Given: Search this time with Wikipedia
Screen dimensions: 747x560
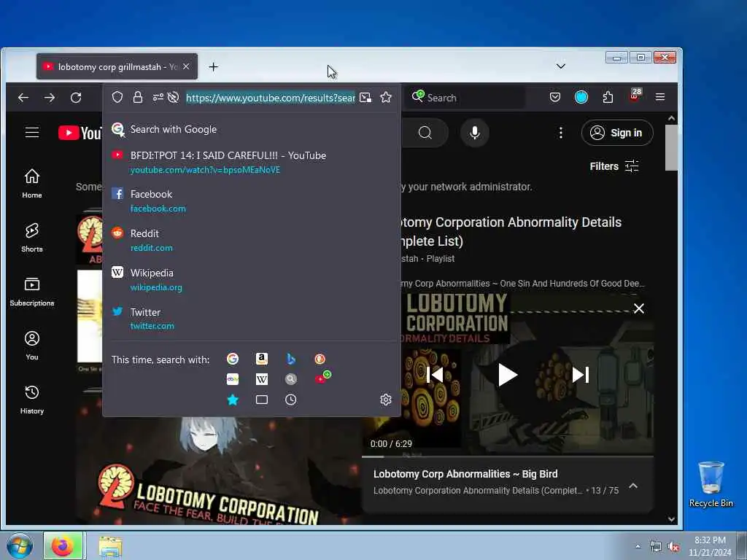Looking at the screenshot, I should point(262,379).
